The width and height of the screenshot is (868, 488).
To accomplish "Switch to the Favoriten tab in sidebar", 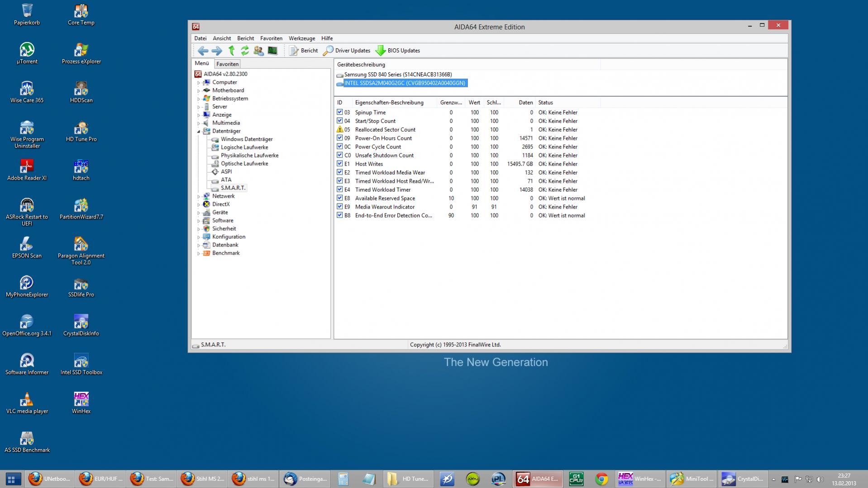I will click(x=227, y=64).
